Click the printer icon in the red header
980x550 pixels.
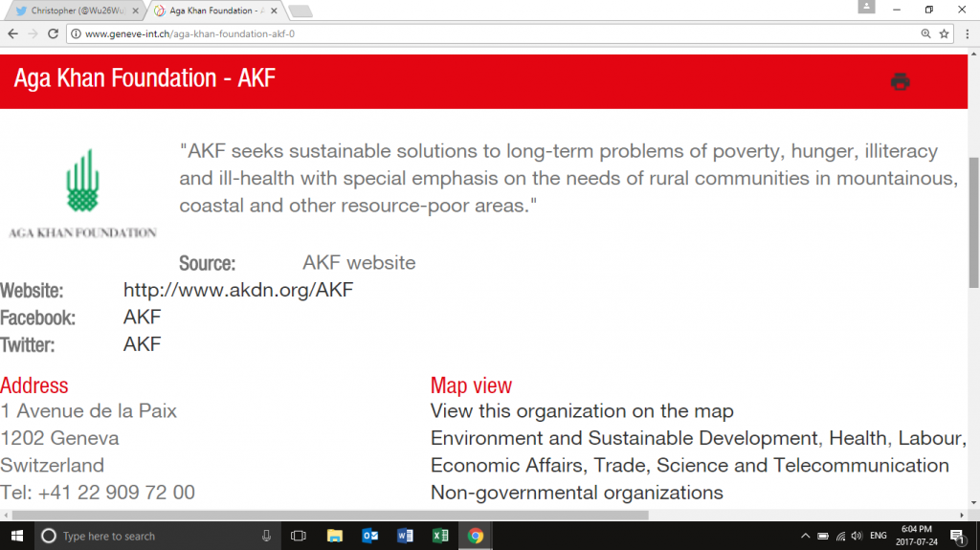(x=900, y=81)
